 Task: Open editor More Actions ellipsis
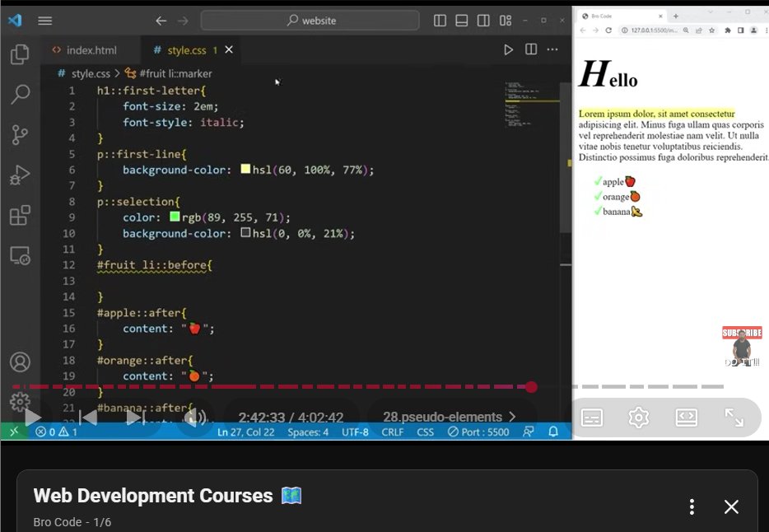tap(552, 49)
